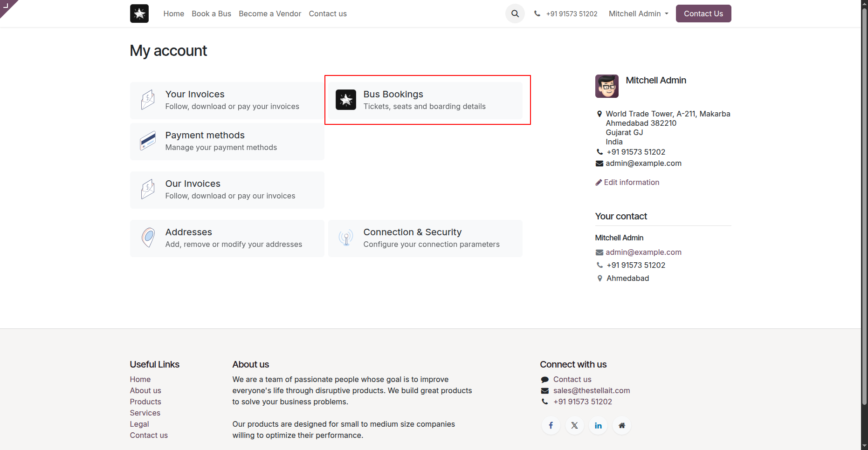868x450 pixels.
Task: Click Home in Useful Links footer
Action: pos(140,379)
